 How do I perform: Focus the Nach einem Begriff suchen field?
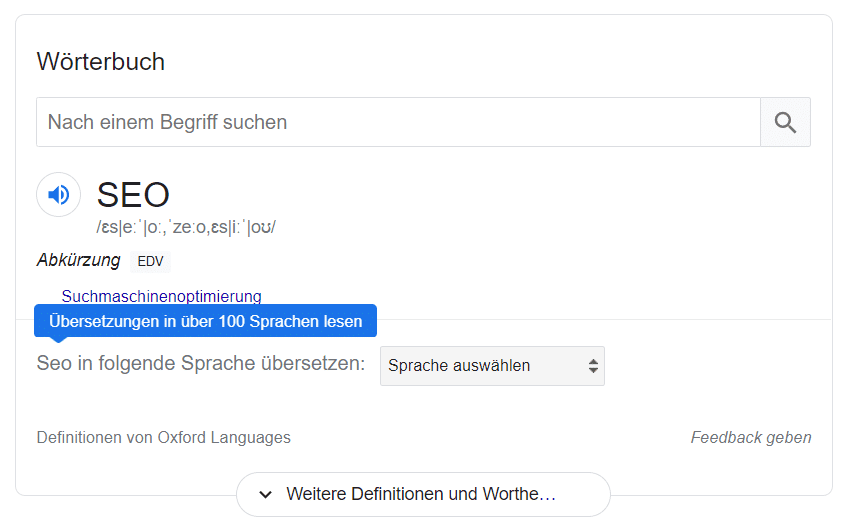tap(398, 123)
